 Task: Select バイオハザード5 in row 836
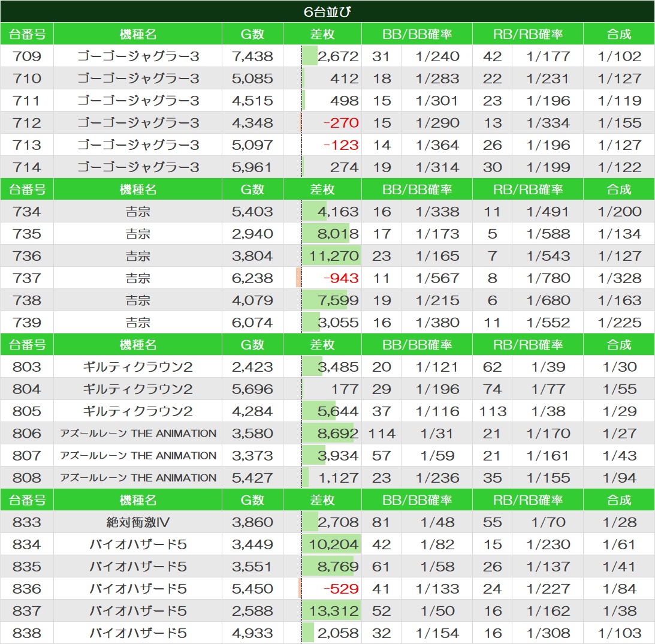click(x=138, y=588)
